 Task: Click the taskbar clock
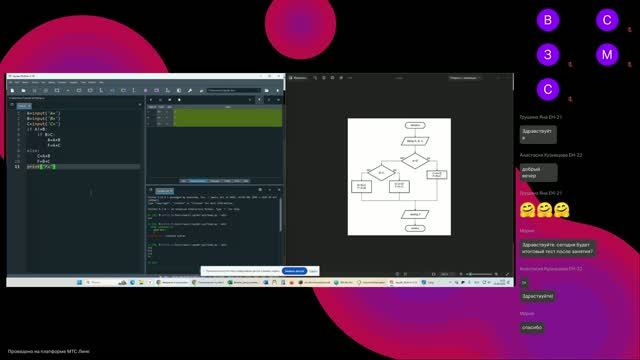501,282
